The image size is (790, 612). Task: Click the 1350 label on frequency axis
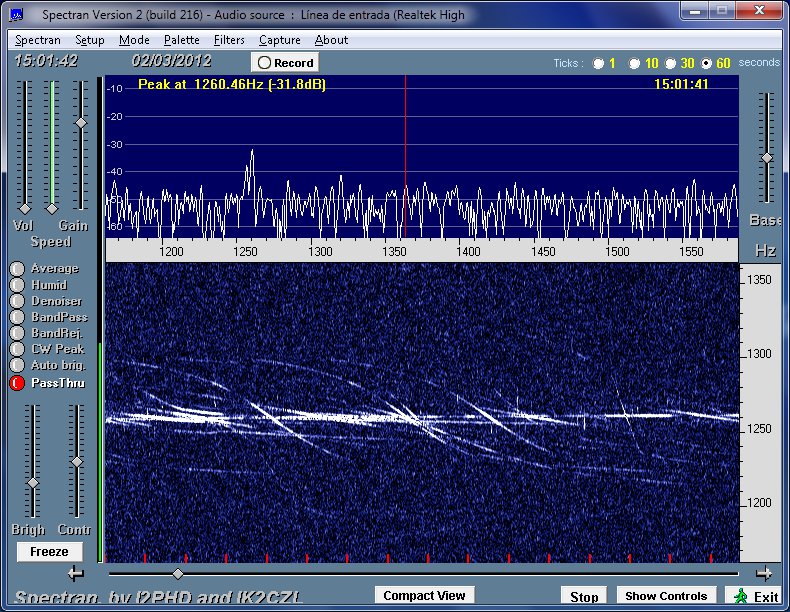click(394, 251)
